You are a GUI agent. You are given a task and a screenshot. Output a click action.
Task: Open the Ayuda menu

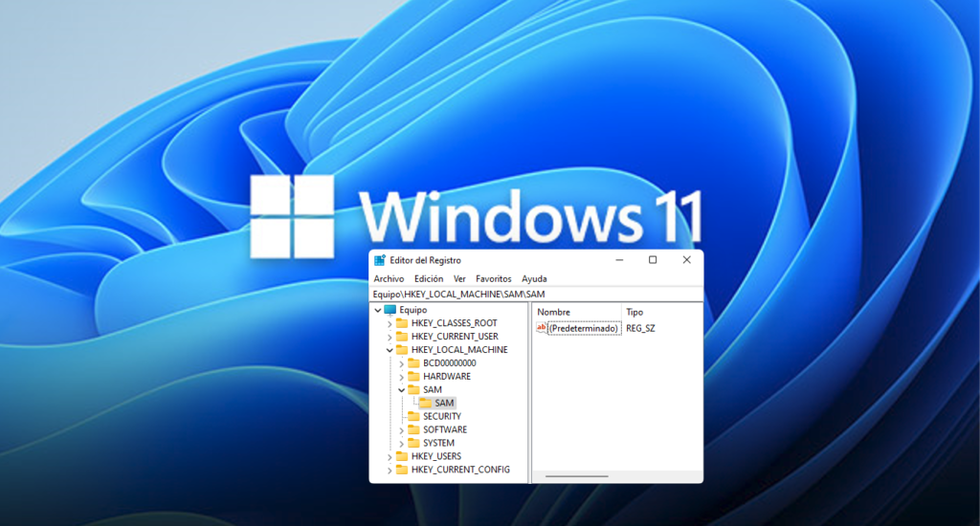[x=534, y=278]
